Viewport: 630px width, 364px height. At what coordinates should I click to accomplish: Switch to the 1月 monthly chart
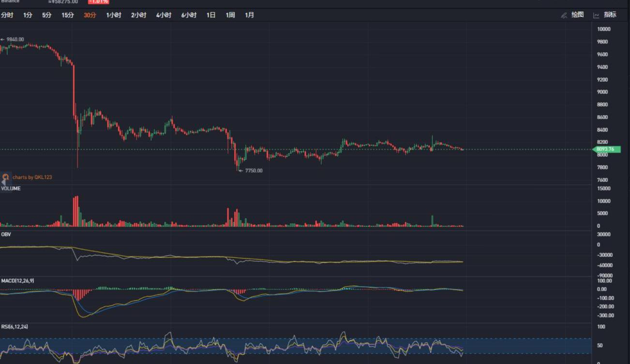pyautogui.click(x=249, y=15)
